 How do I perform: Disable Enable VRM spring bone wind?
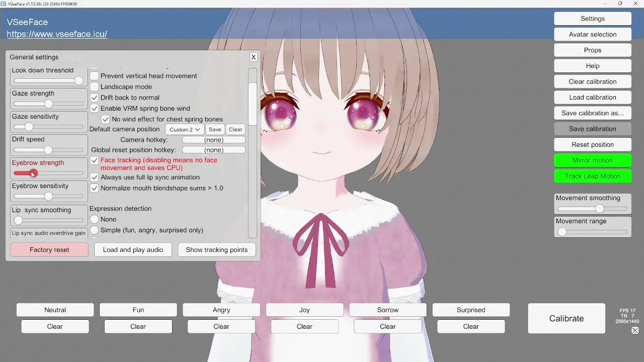(94, 108)
